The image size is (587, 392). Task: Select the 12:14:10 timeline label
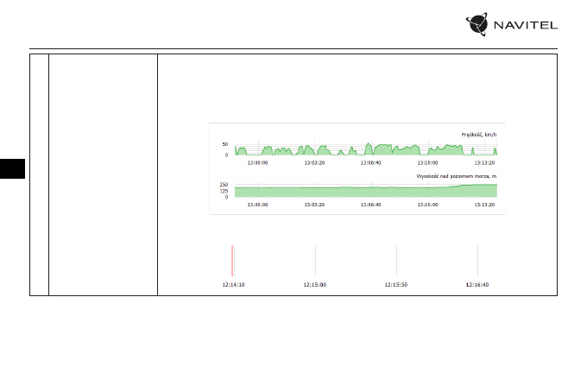(233, 283)
